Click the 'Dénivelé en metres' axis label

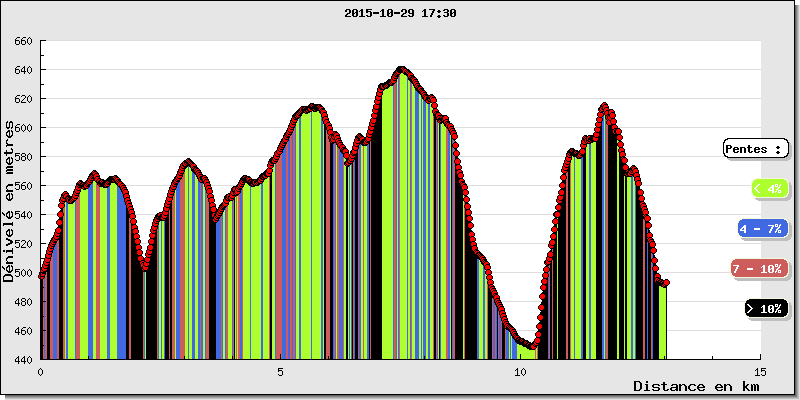[9, 201]
